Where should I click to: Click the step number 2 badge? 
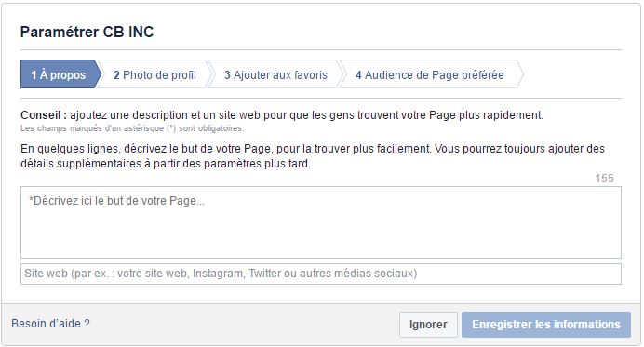coord(116,75)
